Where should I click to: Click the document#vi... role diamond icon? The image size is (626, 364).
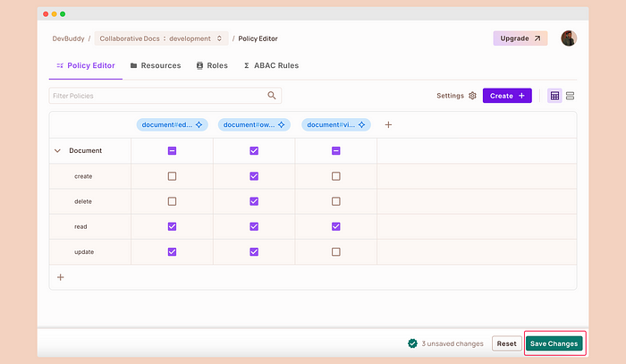point(361,124)
